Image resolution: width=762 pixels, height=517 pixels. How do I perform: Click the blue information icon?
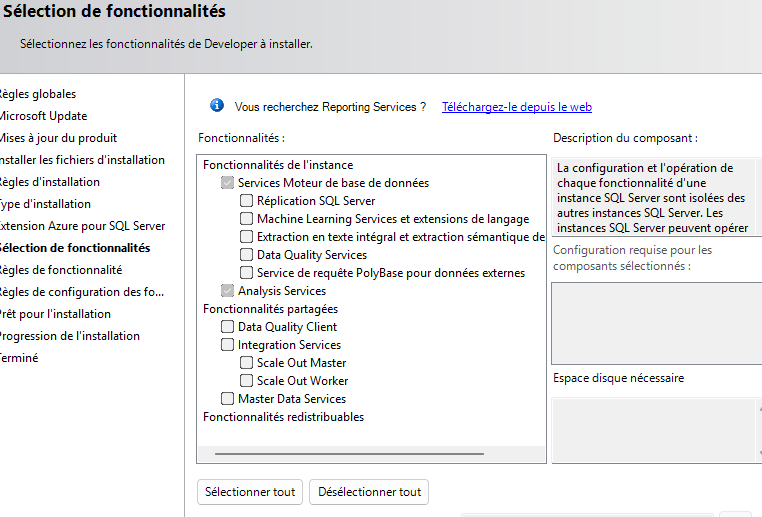coord(217,106)
